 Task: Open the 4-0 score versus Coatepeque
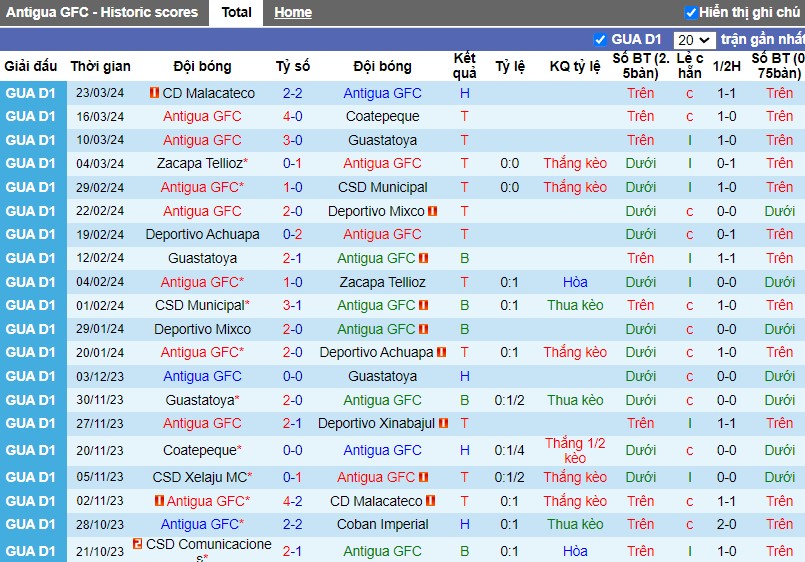click(293, 117)
